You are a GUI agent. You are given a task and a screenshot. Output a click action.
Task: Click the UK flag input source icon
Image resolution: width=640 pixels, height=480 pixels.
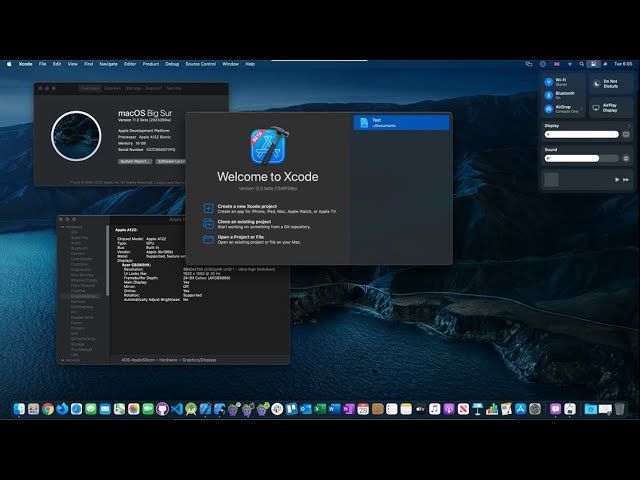pos(557,64)
